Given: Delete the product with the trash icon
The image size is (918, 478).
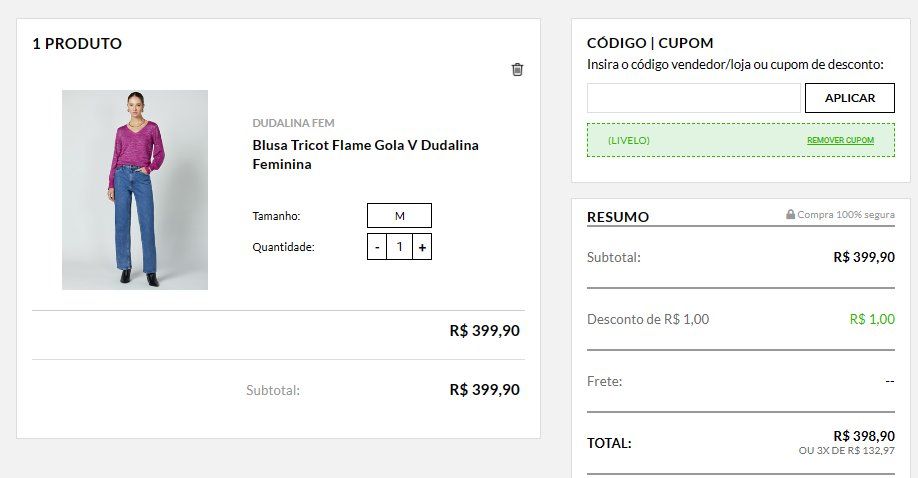Looking at the screenshot, I should 517,69.
